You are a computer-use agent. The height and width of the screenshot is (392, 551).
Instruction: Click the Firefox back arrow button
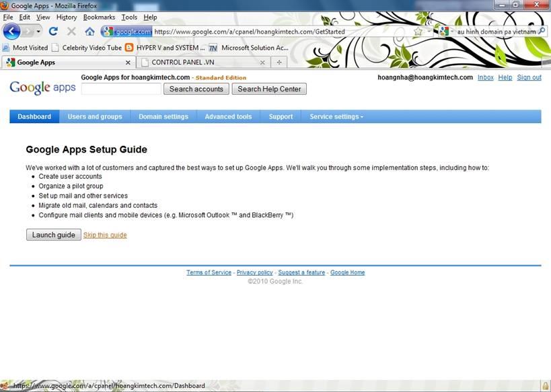coord(11,32)
